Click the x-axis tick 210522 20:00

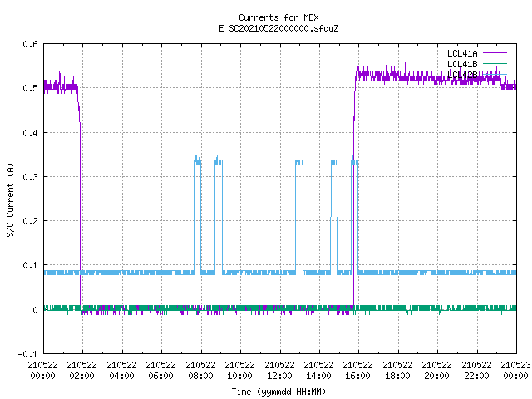(436, 370)
